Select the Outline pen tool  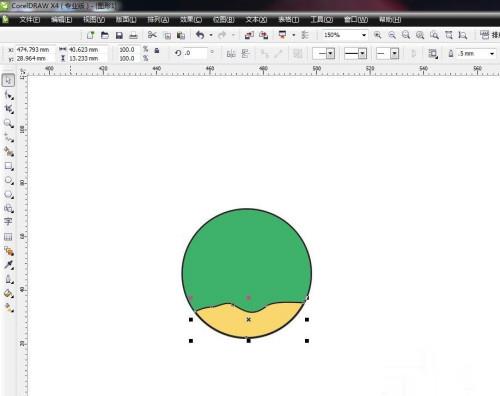click(x=8, y=279)
